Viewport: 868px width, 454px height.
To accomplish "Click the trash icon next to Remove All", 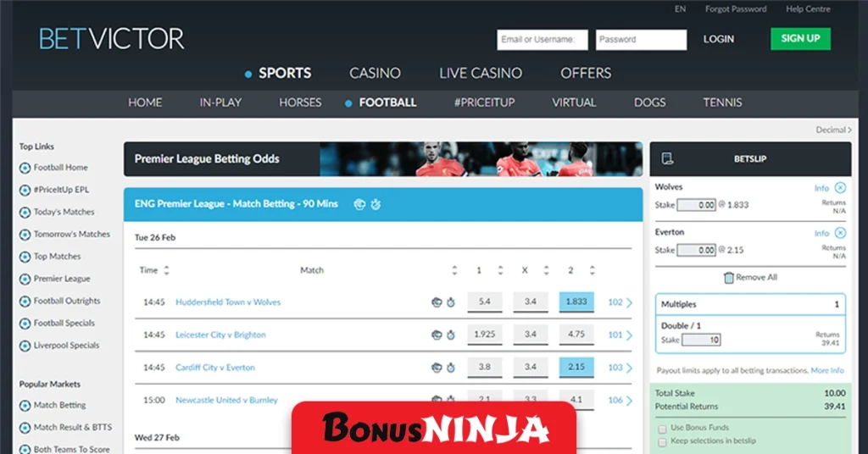I will (x=728, y=277).
